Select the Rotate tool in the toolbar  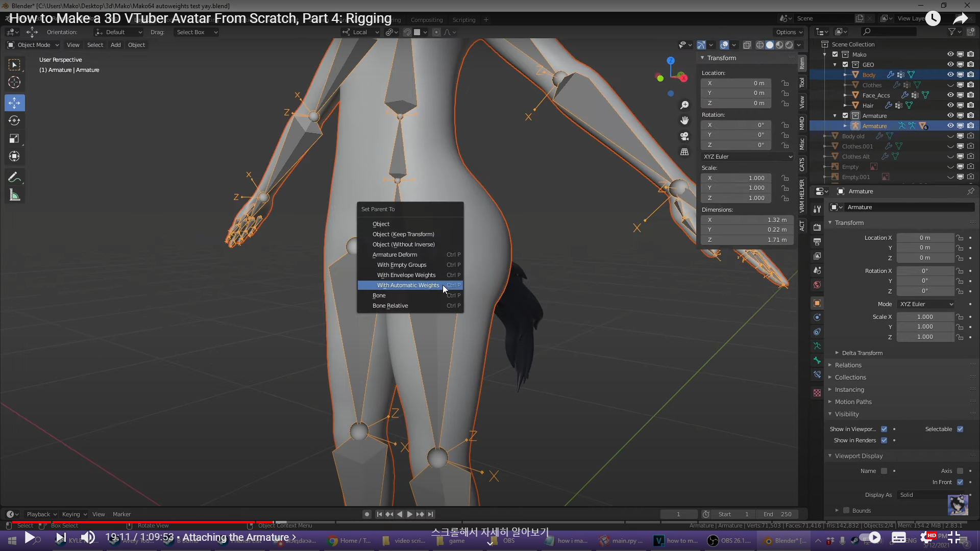click(14, 121)
